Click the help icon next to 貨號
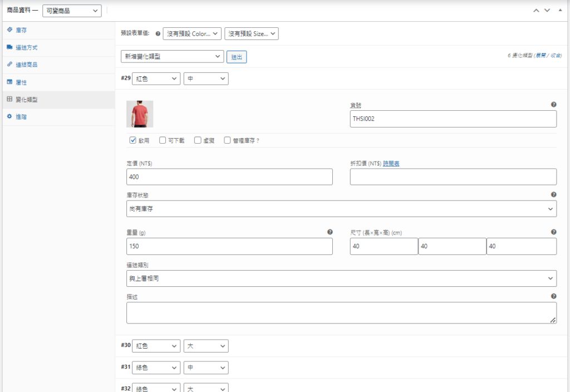Viewport: 570px width, 392px height. (x=553, y=105)
